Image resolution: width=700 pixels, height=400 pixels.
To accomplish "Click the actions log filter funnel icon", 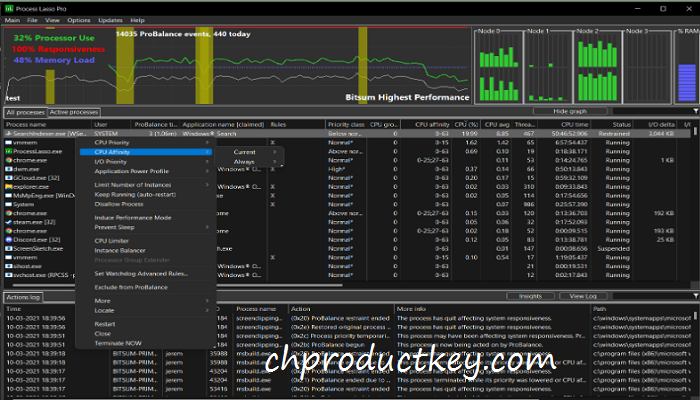I will 696,296.
